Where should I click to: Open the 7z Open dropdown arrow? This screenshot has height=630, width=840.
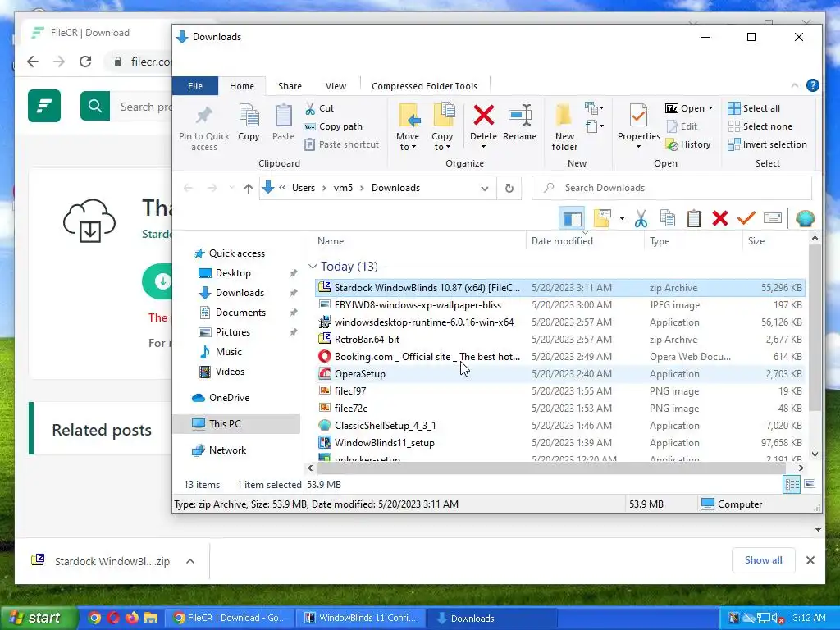[711, 108]
